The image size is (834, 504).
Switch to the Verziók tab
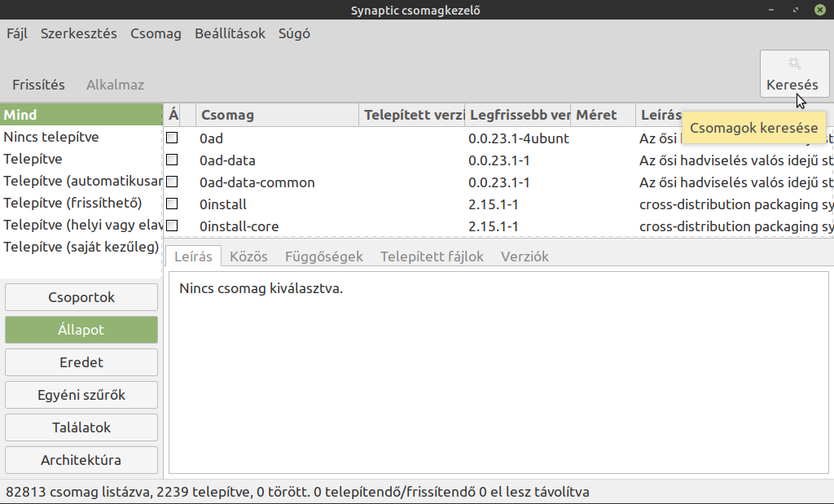click(525, 256)
